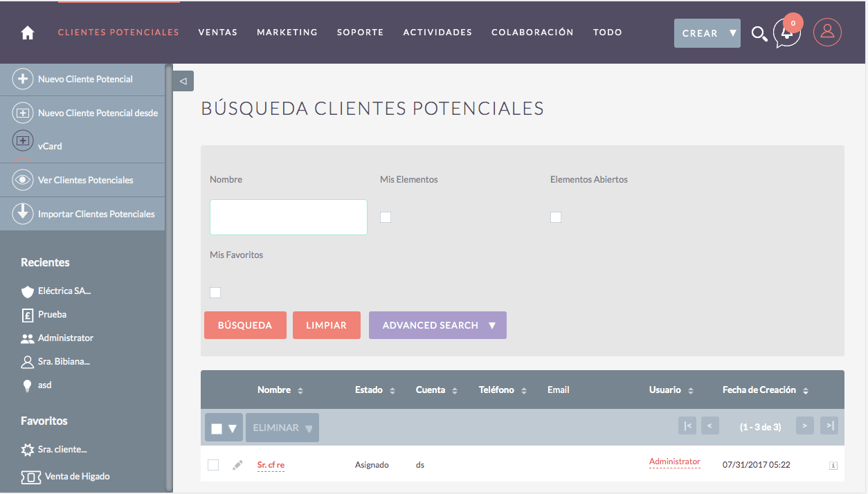Image resolution: width=868 pixels, height=494 pixels.
Task: Open the global search magnifier icon
Action: 759,33
